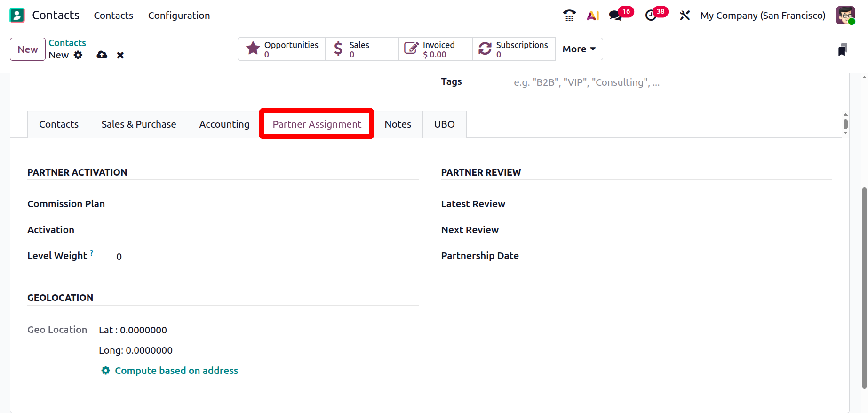
Task: Click the Contacts app logo icon
Action: tap(17, 15)
